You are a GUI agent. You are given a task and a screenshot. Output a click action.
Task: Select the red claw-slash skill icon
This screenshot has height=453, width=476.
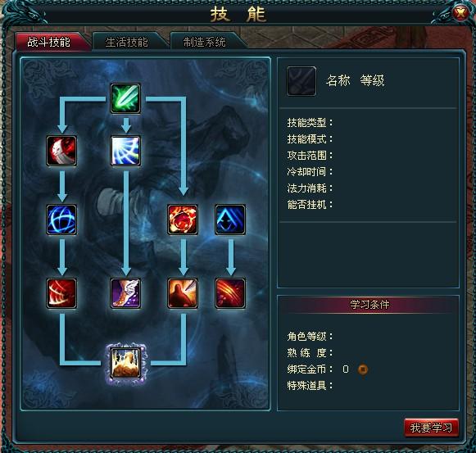click(x=230, y=293)
